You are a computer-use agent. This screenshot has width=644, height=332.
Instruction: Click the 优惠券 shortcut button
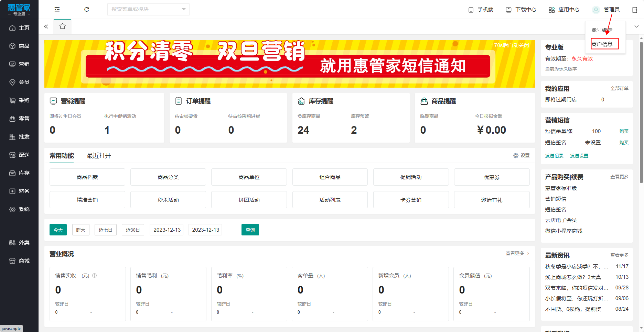(x=492, y=177)
